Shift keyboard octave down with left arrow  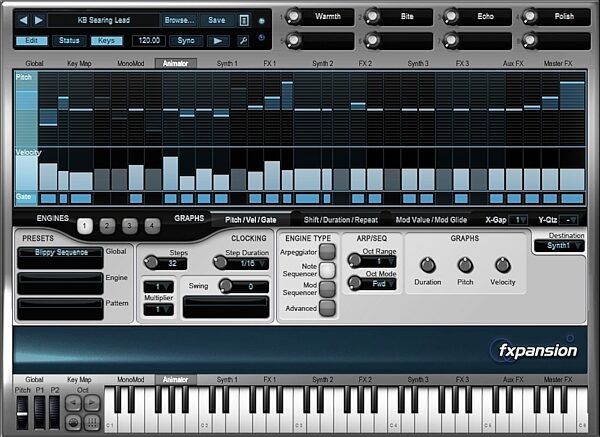(73, 403)
